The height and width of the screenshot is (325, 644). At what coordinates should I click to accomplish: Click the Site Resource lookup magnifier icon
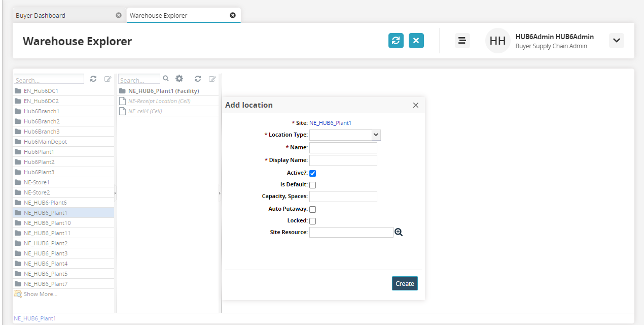tap(399, 232)
